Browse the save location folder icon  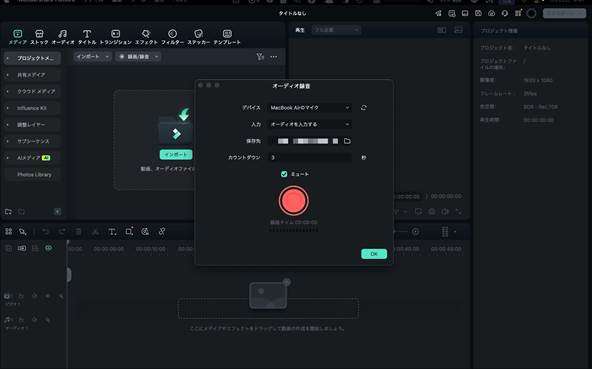tap(347, 141)
